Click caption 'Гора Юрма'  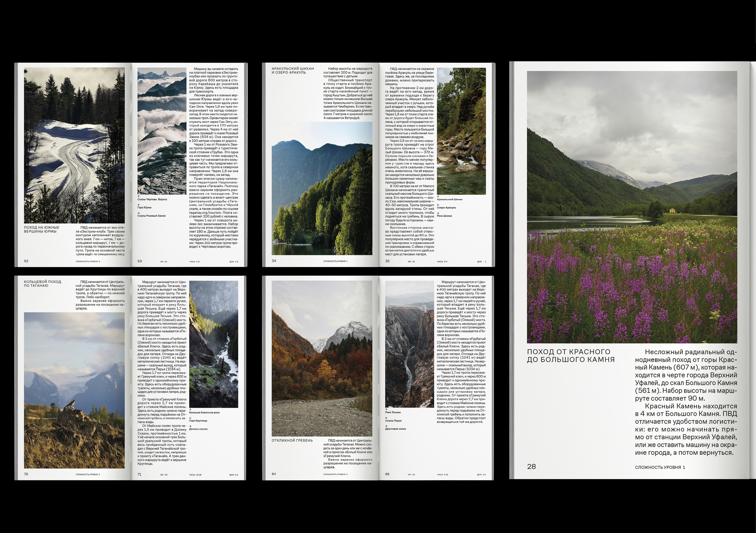tap(145, 208)
